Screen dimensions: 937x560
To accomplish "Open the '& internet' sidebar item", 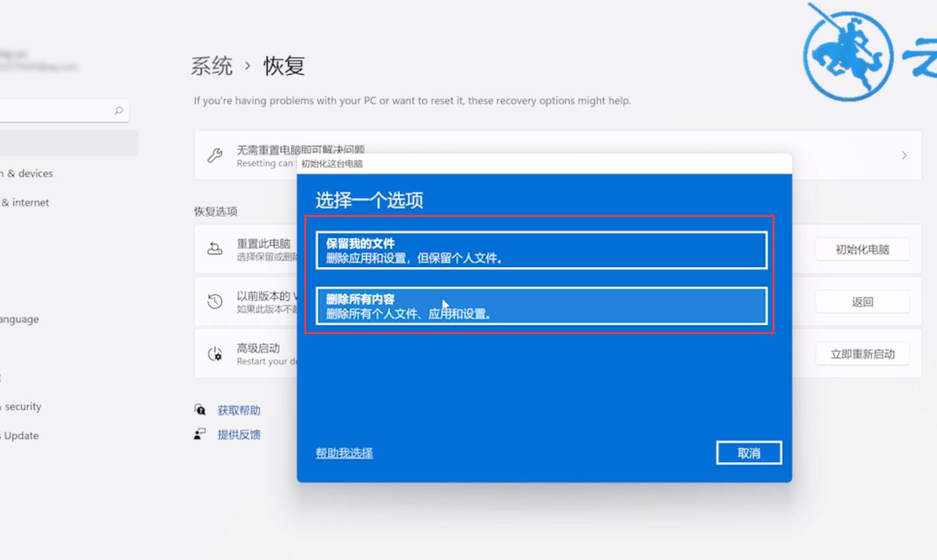I will pyautogui.click(x=25, y=203).
